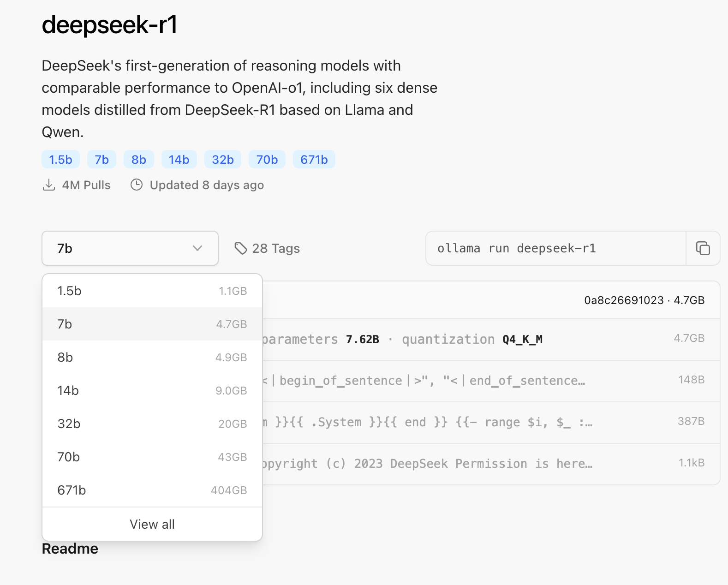Click the 4M Pulls text
Viewport: 728px width, 585px height.
(x=86, y=185)
